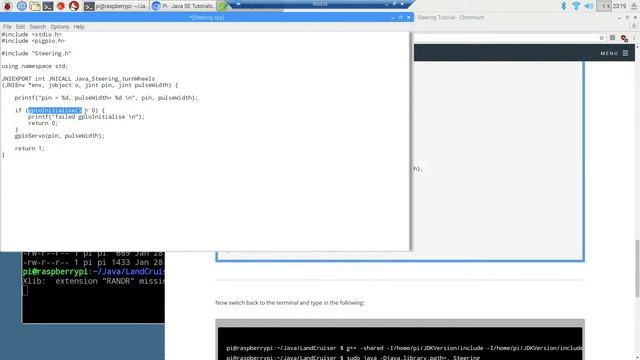Image resolution: width=640 pixels, height=360 pixels.
Task: Click the '#include <stdio.h>' line
Action: tap(31, 35)
